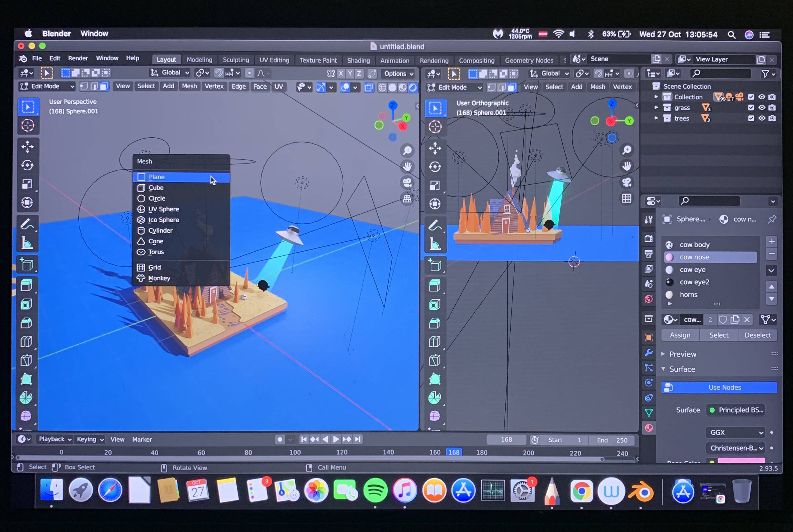Choose Monkey from the Mesh menu
Screen dimensions: 793x532
click(181, 278)
